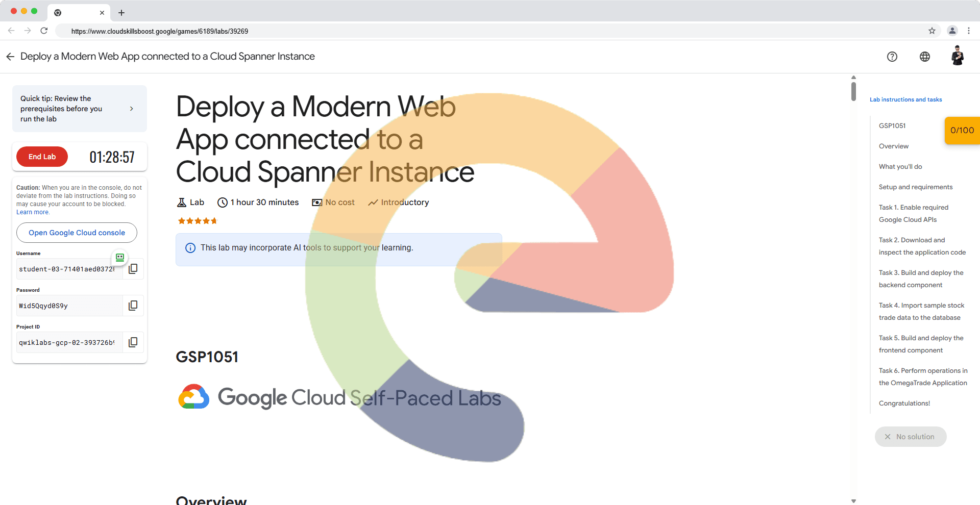This screenshot has width=980, height=505.
Task: Close the current browser tab
Action: pyautogui.click(x=102, y=13)
